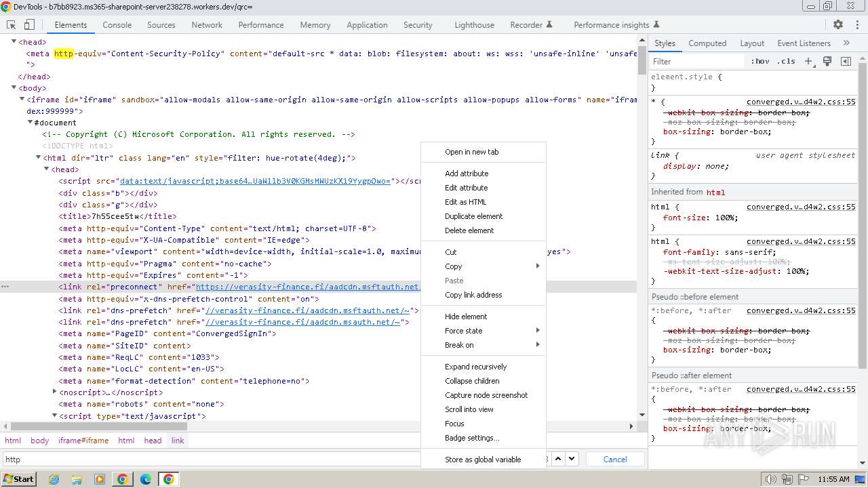This screenshot has width=868, height=488.
Task: Launch Internet Explorer from taskbar
Action: (x=54, y=479)
